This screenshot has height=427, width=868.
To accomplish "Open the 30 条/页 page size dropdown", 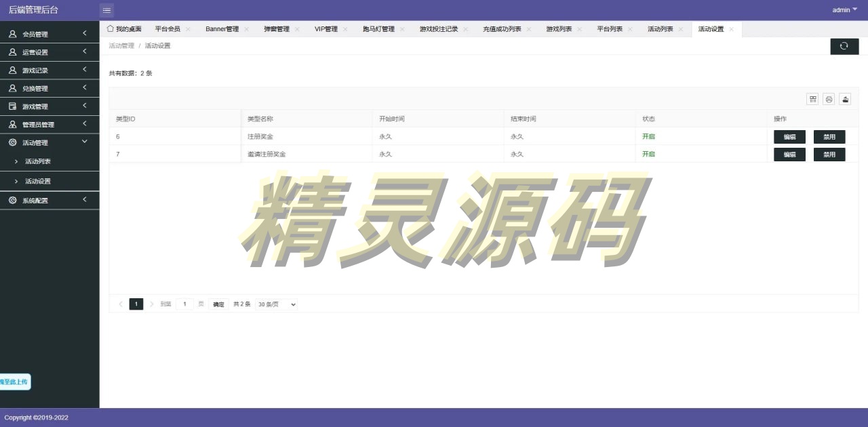I will (x=277, y=304).
